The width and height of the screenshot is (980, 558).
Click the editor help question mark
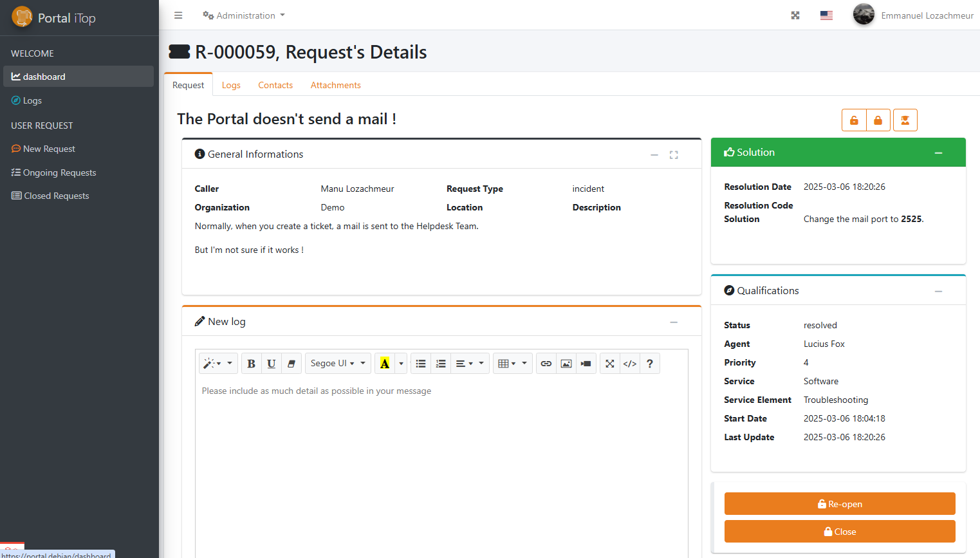coord(649,363)
